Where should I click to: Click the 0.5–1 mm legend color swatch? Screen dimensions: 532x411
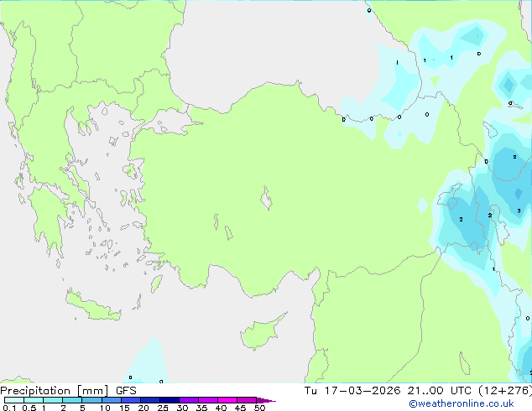point(34,400)
